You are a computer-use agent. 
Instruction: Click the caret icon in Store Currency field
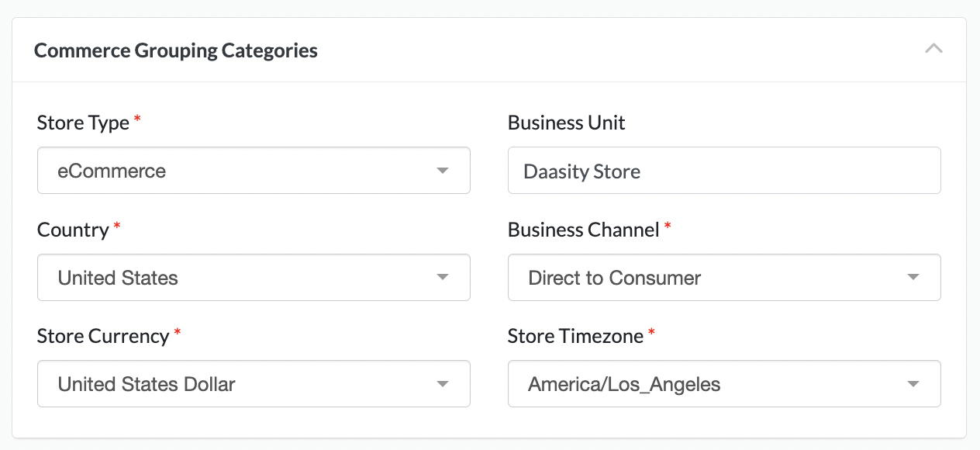tap(443, 384)
